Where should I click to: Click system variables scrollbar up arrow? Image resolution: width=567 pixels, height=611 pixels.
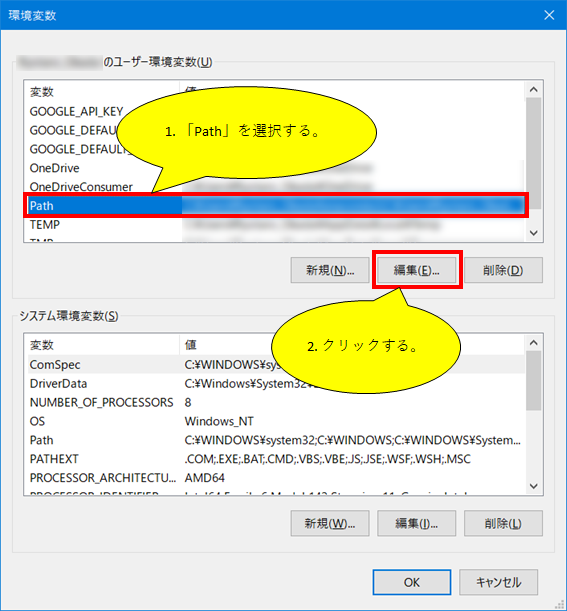[x=533, y=343]
